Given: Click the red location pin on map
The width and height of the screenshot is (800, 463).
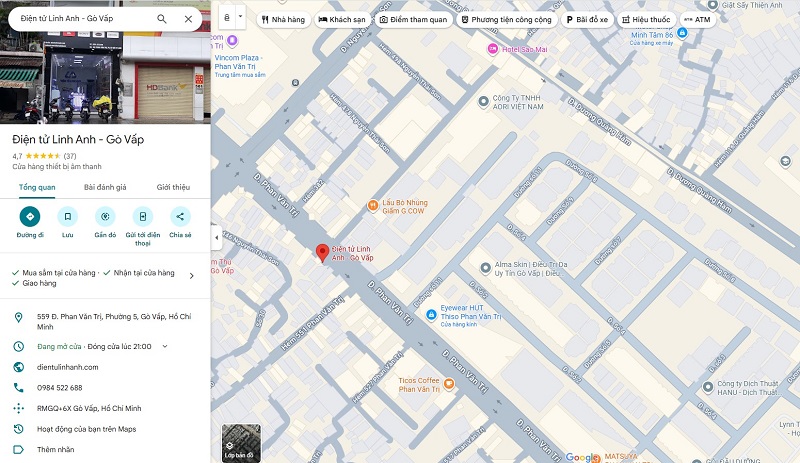Looking at the screenshot, I should tap(322, 253).
